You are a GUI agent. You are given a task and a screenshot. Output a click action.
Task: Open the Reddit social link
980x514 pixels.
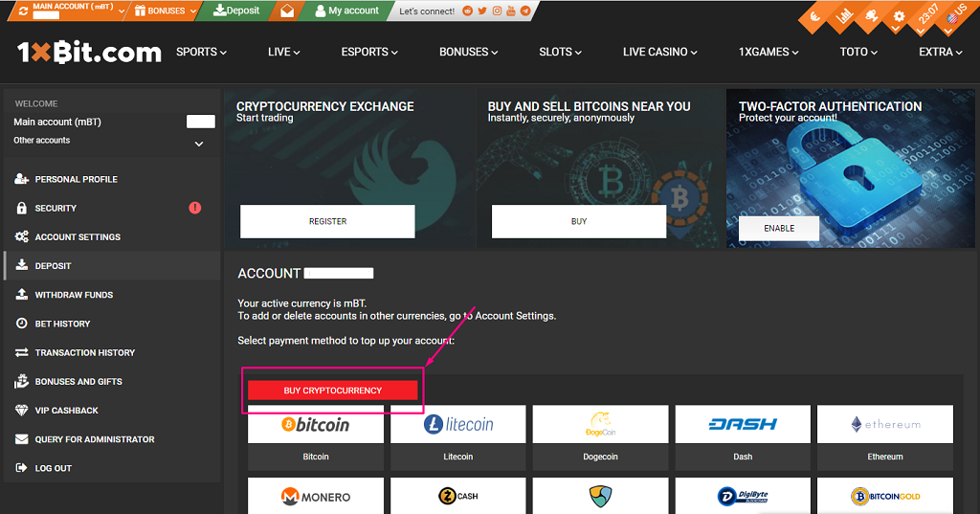click(467, 11)
